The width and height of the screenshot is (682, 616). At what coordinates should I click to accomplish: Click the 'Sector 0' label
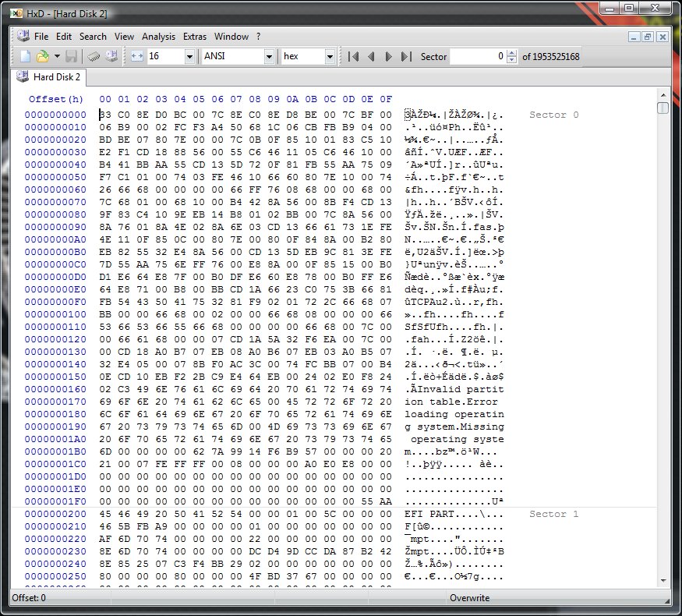coord(553,115)
